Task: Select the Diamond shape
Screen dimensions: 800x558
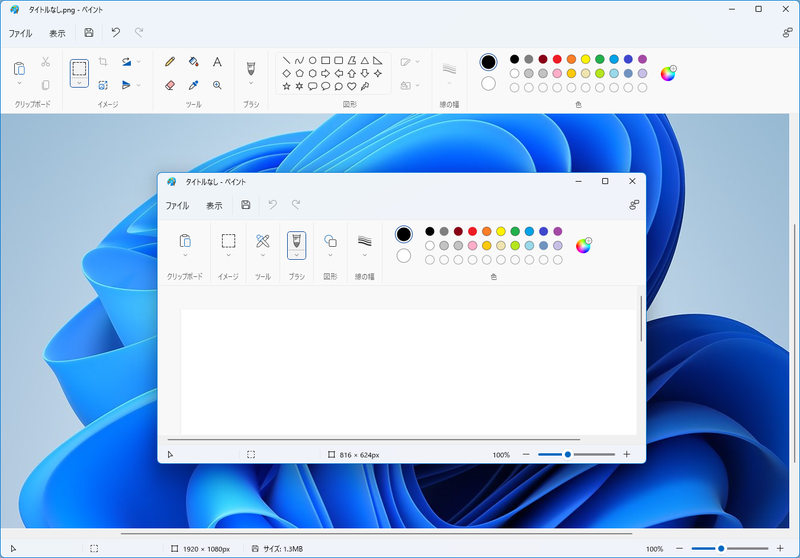Action: 287,73
